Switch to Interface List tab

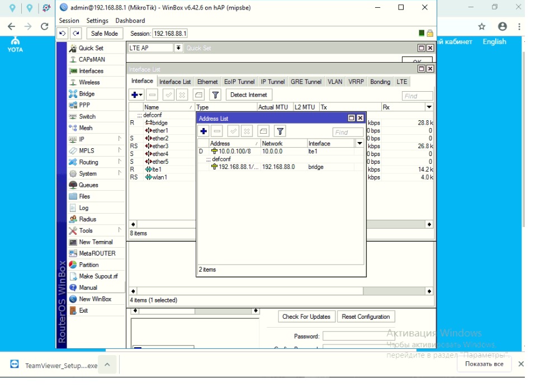pos(174,82)
